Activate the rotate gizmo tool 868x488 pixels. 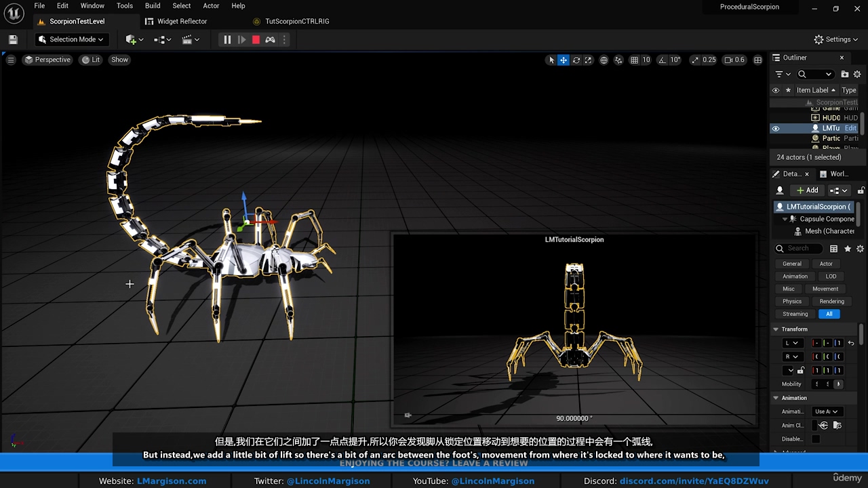pos(576,60)
